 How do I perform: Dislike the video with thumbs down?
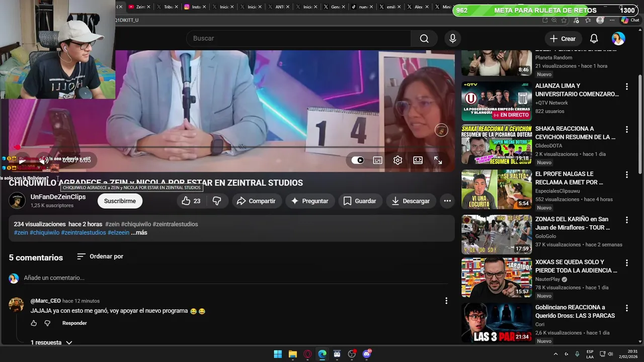click(x=217, y=201)
